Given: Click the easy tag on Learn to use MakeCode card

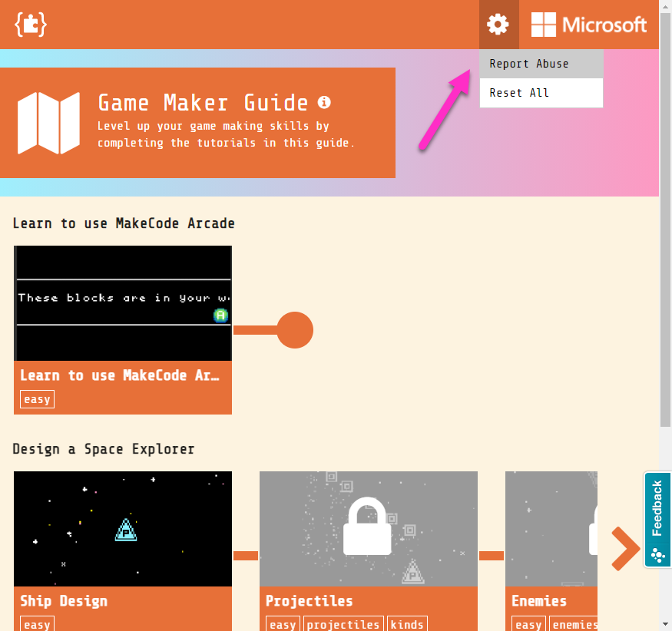Looking at the screenshot, I should [x=38, y=399].
